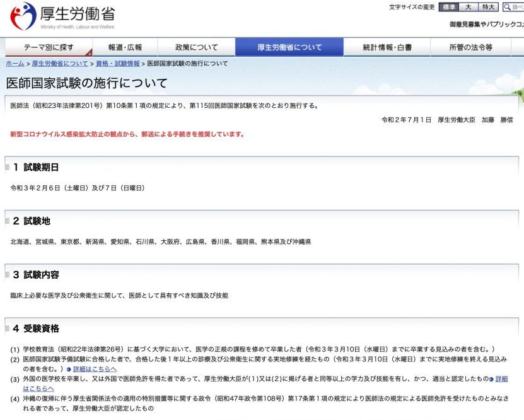Image resolution: width=524 pixels, height=420 pixels.
Task: Select the 厚生労働省について navigation tab
Action: (289, 47)
